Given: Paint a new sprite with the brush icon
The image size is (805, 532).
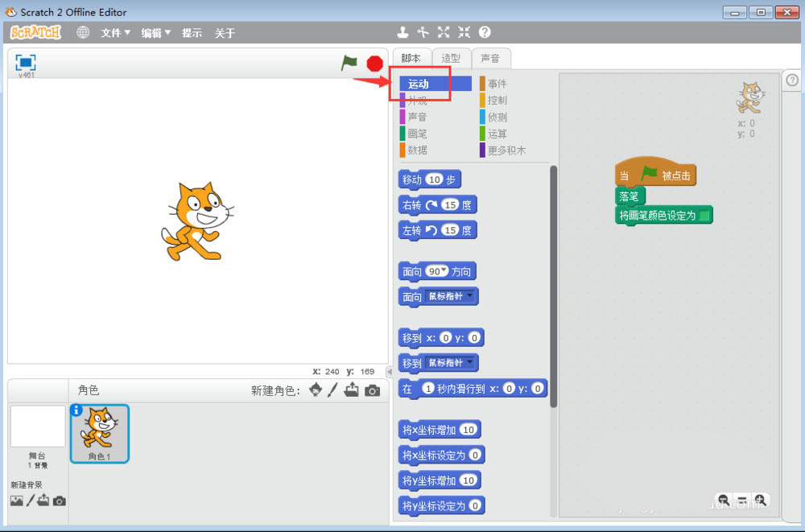Looking at the screenshot, I should (x=332, y=390).
